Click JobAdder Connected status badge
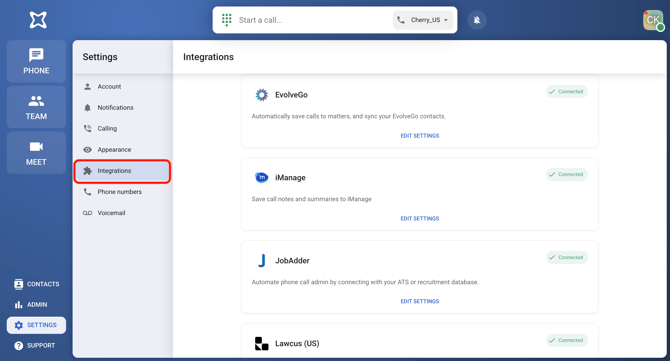The height and width of the screenshot is (361, 670). (567, 257)
